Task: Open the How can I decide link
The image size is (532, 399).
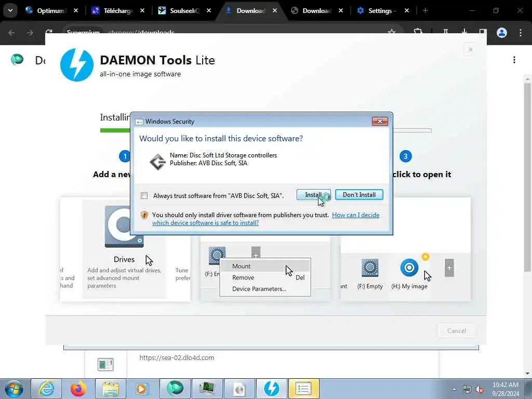Action: click(265, 219)
